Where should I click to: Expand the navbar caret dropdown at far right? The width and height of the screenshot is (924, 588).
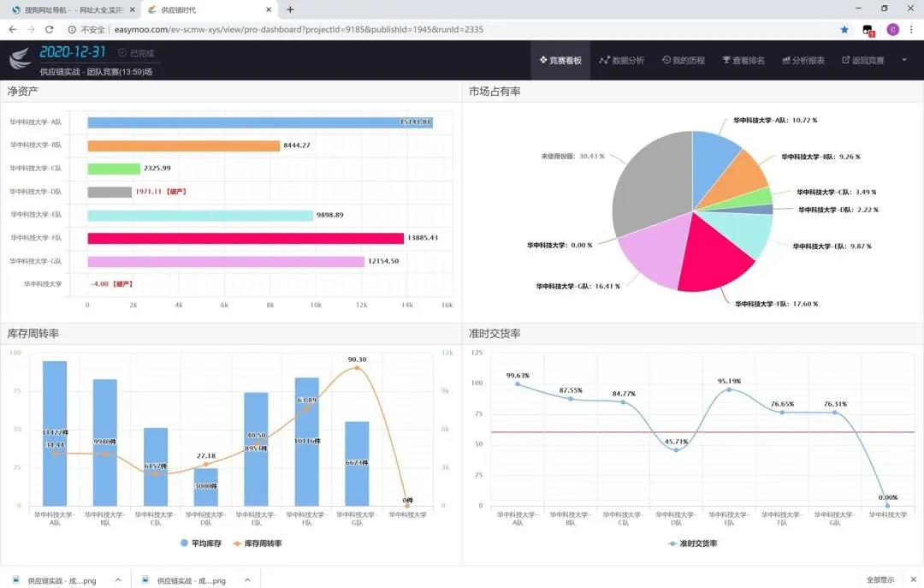pos(904,61)
